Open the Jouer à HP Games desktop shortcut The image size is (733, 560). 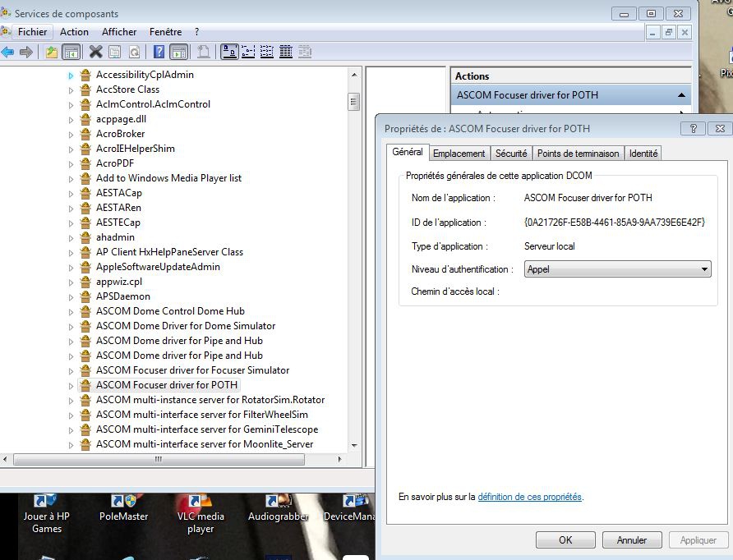click(x=46, y=514)
